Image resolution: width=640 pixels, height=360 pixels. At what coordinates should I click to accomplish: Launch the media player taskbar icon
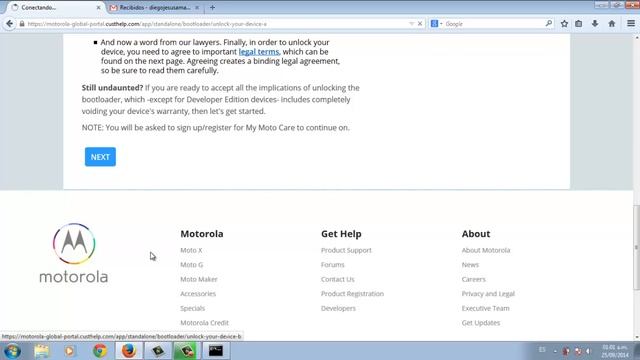coord(69,351)
